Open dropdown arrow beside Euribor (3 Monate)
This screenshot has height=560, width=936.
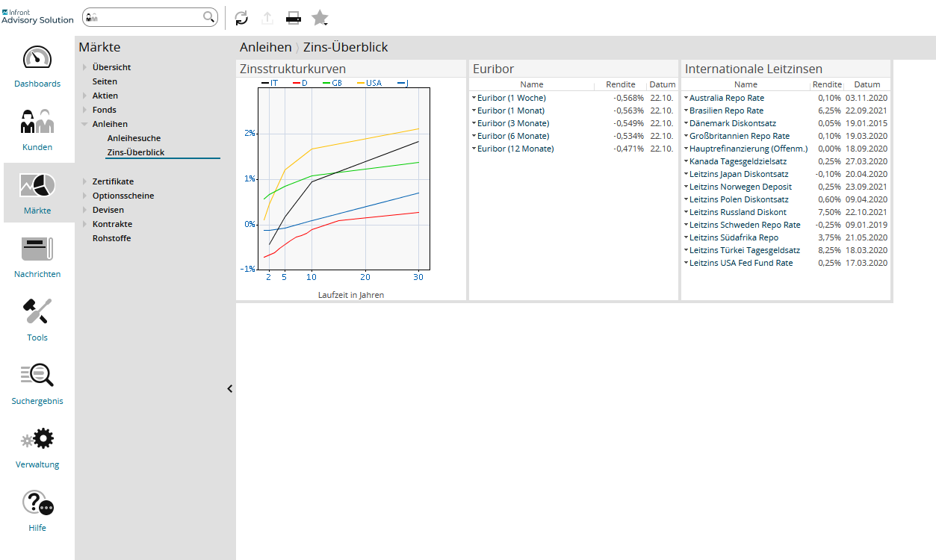474,123
